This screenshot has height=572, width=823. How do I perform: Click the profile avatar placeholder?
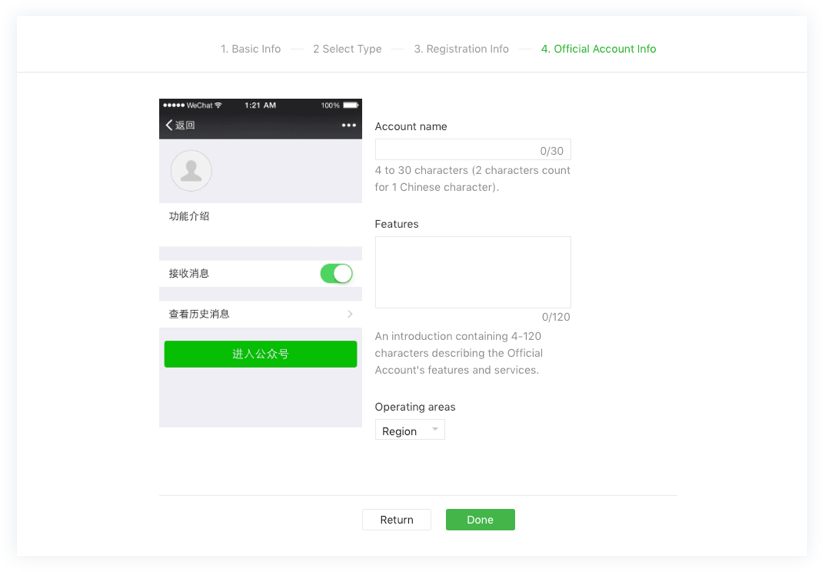click(190, 170)
